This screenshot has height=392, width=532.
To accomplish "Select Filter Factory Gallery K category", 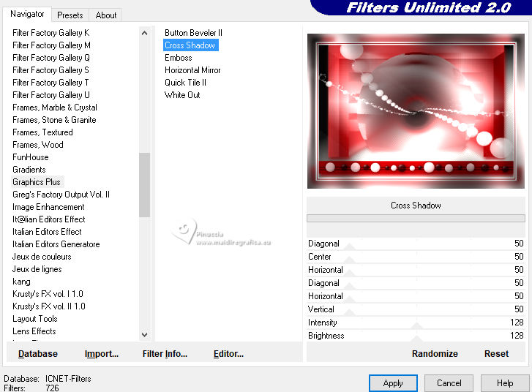I will (51, 33).
